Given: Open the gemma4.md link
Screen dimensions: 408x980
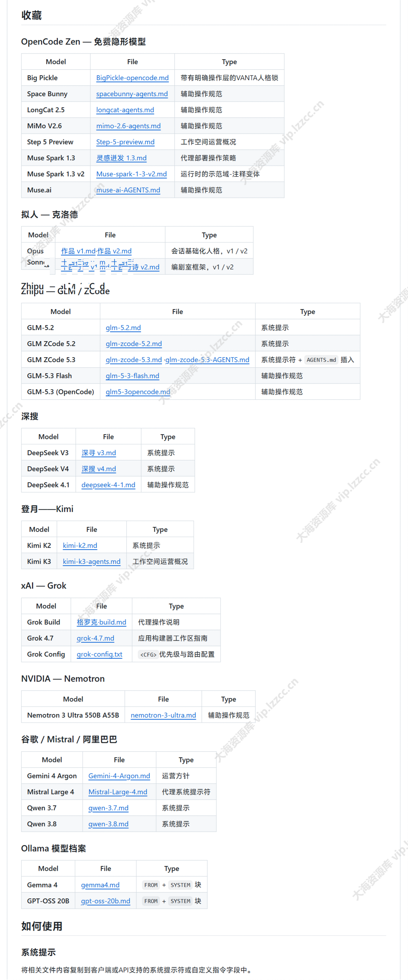Looking at the screenshot, I should [x=100, y=885].
